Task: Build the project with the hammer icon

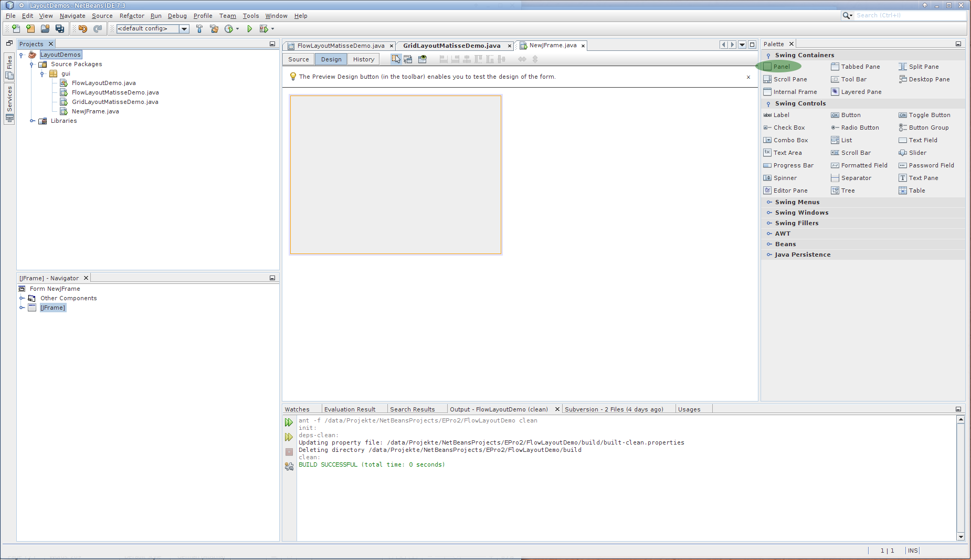Action: 199,29
